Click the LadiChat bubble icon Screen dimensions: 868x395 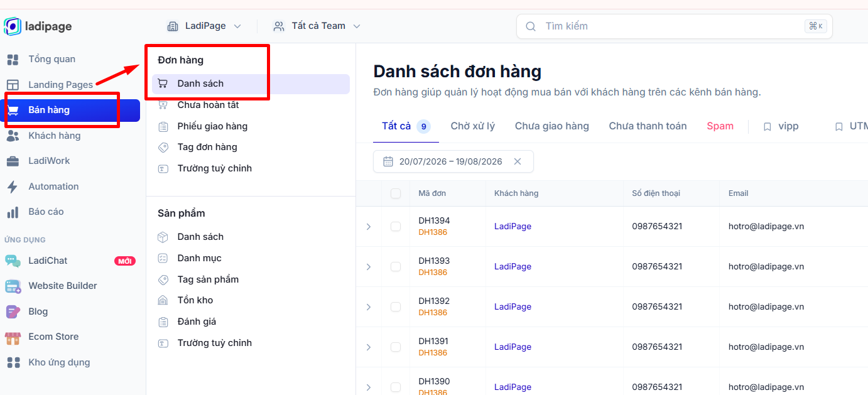[13, 261]
